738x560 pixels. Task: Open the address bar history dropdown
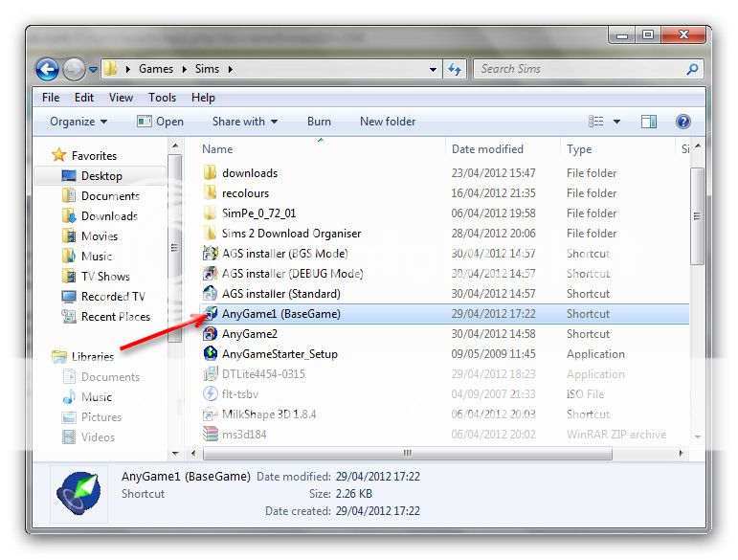(433, 69)
